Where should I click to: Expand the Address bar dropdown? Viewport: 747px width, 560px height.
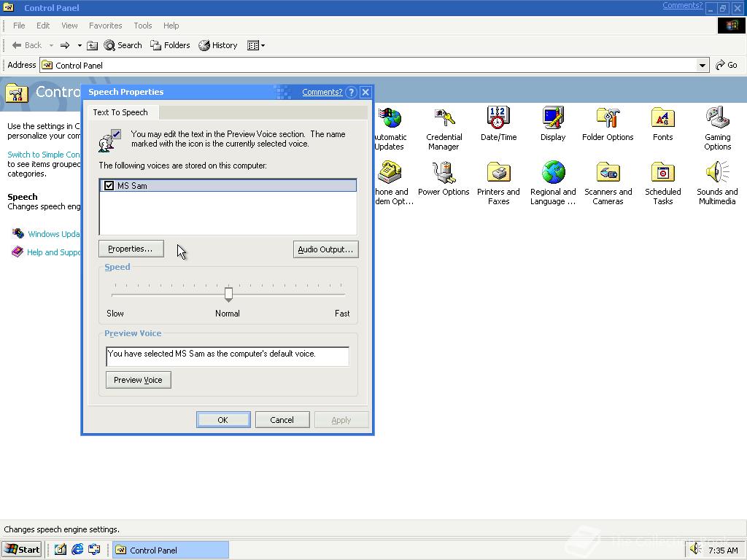[703, 65]
